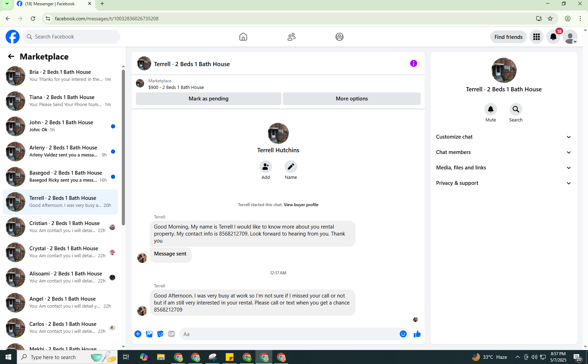The image size is (588, 364).
Task: Open File Explorer from taskbar
Action: (161, 357)
